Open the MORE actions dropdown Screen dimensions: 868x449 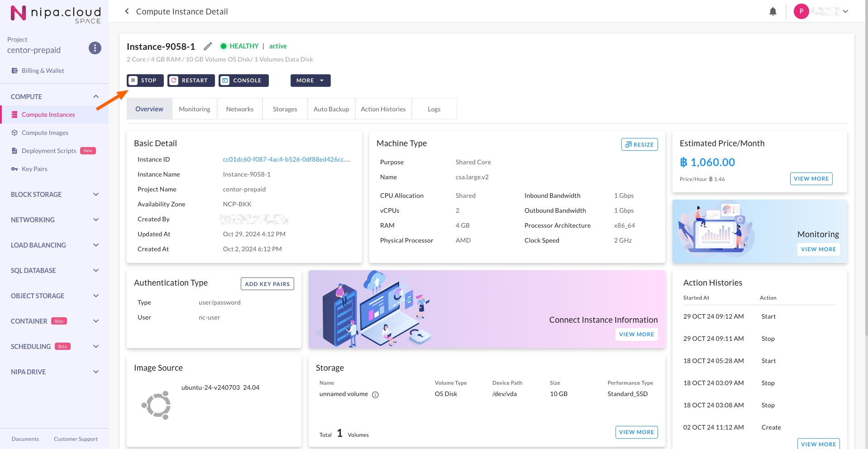pyautogui.click(x=310, y=81)
